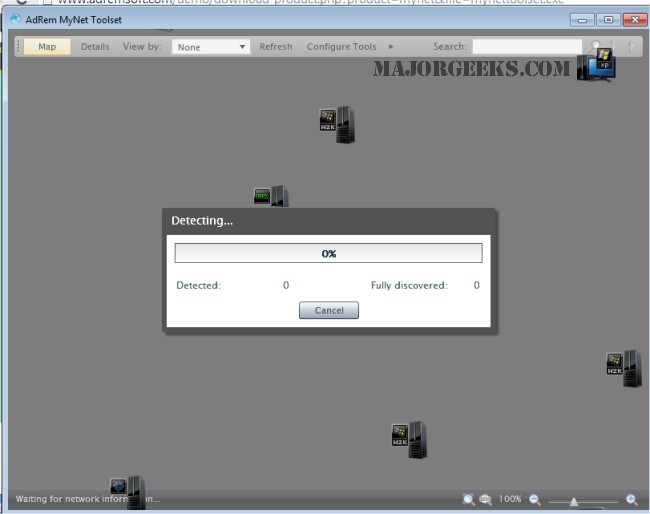The height and width of the screenshot is (514, 650).
Task: Expand the toolbar overflow arrow
Action: coord(391,46)
